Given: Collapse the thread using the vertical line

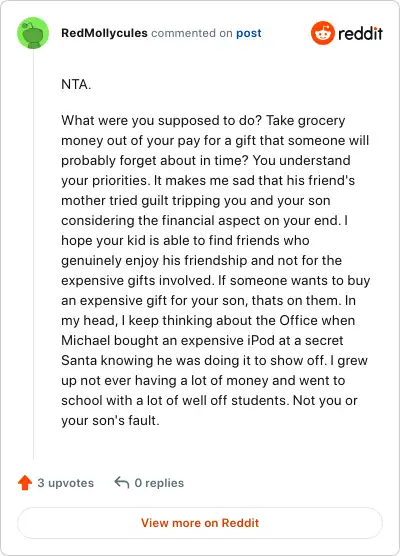Looking at the screenshot, I should pos(33,255).
